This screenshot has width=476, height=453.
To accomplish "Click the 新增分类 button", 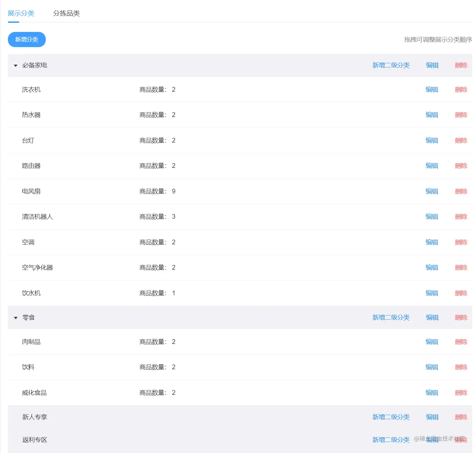I will [27, 40].
